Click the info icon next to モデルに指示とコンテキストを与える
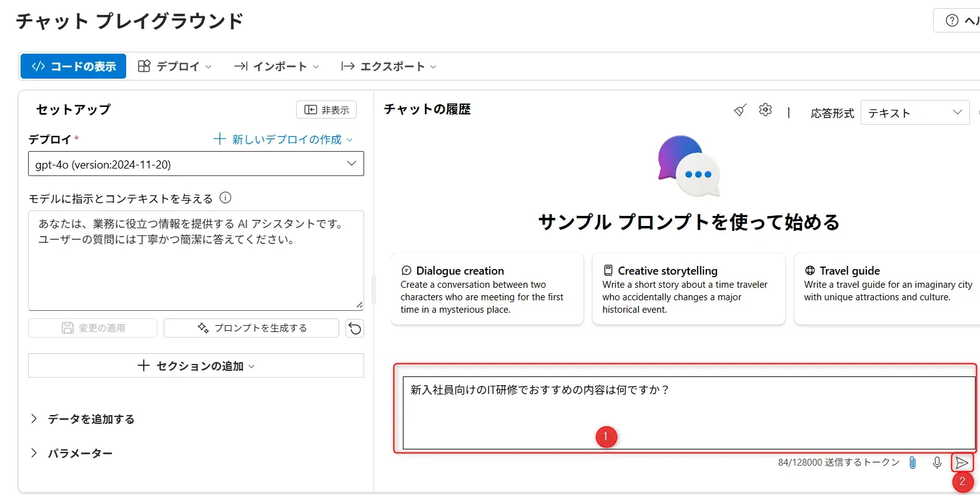 (225, 198)
